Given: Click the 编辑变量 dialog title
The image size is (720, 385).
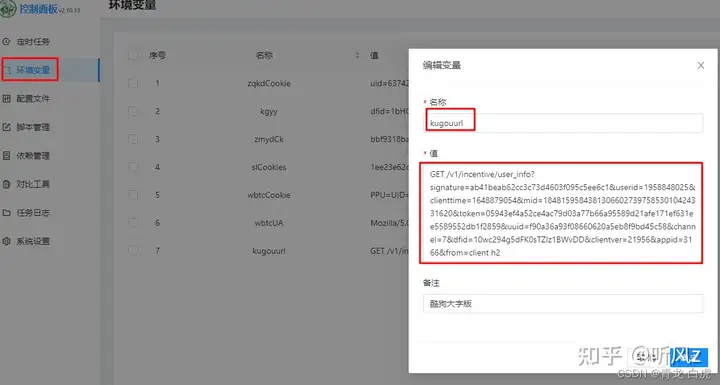Looking at the screenshot, I should pyautogui.click(x=442, y=65).
